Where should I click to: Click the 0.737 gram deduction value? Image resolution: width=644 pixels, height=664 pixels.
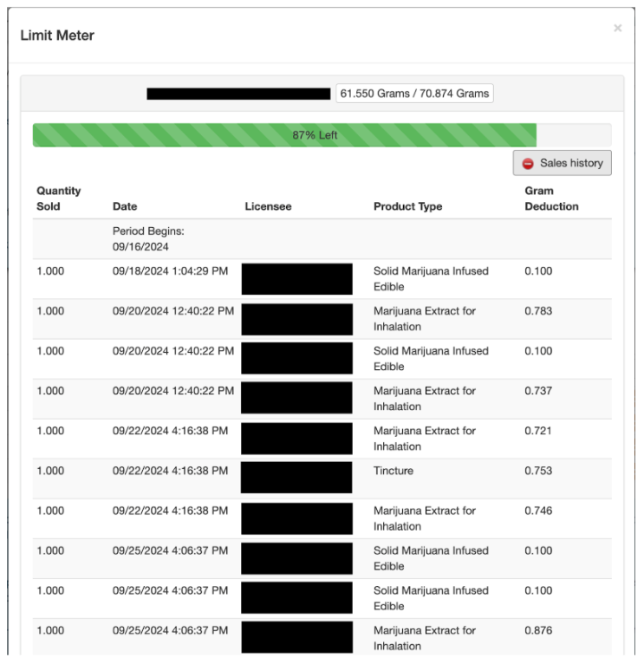coord(538,390)
